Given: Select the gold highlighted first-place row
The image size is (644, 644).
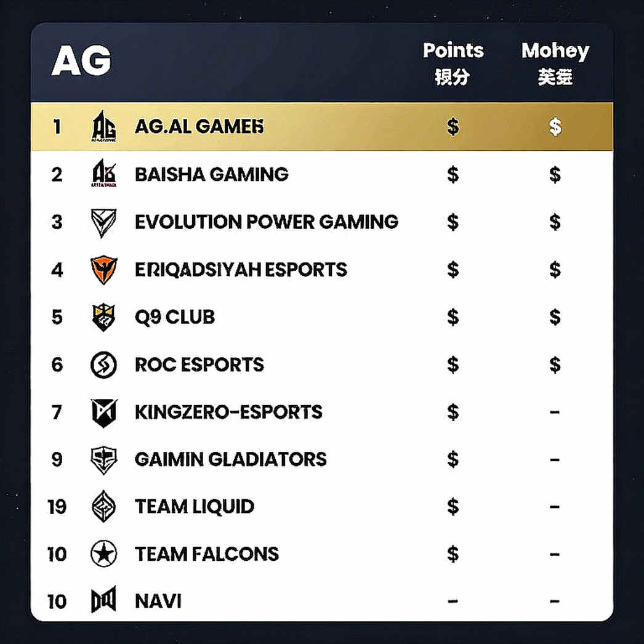Looking at the screenshot, I should tap(322, 126).
